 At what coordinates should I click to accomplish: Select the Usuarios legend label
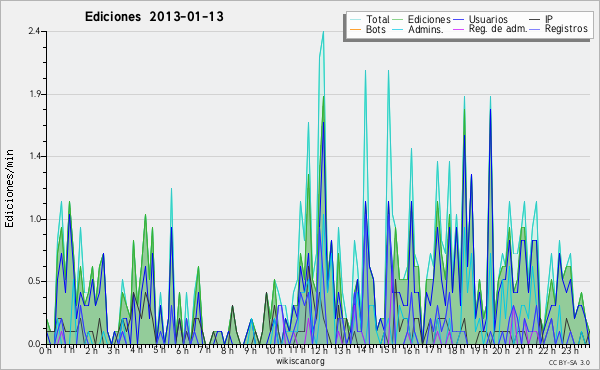pyautogui.click(x=488, y=19)
